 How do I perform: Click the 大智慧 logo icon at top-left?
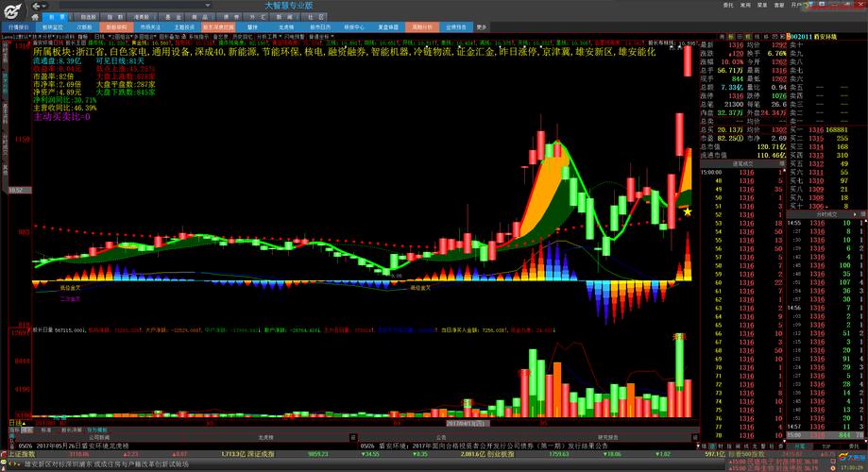11,10
